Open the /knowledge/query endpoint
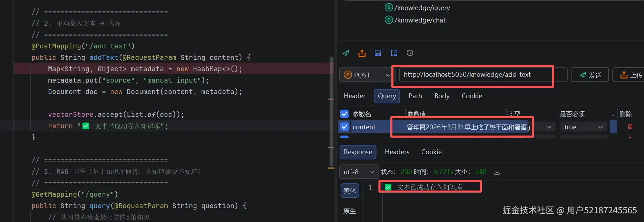Viewport: 644px width, 222px height. pyautogui.click(x=422, y=8)
